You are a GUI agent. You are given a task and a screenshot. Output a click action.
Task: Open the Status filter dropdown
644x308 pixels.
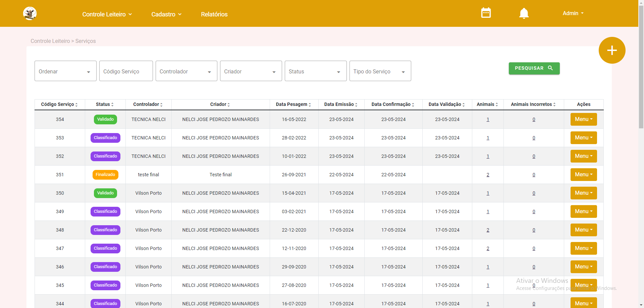(x=316, y=71)
